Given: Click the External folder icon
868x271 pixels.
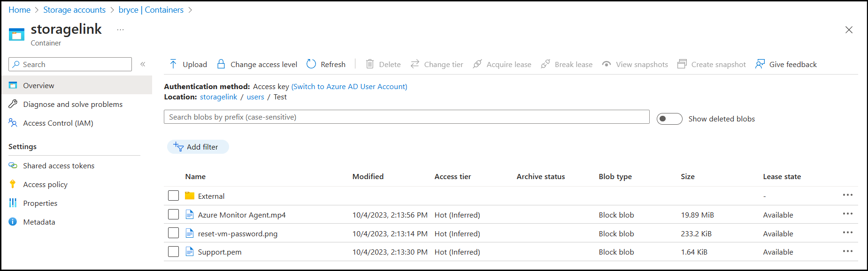Looking at the screenshot, I should 190,196.
